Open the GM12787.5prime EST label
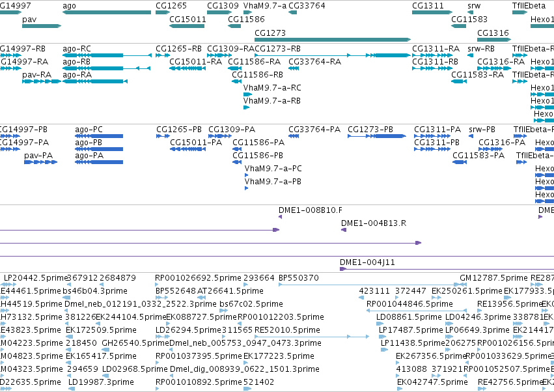This screenshot has width=554, height=392. pyautogui.click(x=494, y=278)
